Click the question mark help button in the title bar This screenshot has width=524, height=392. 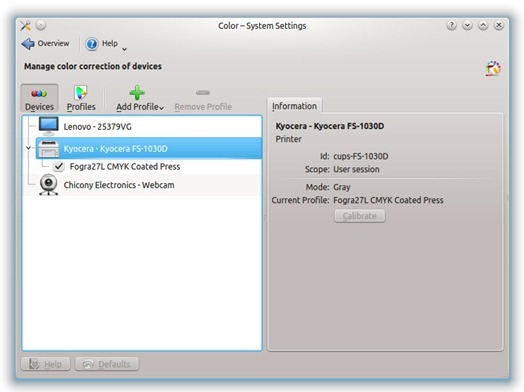[x=451, y=25]
